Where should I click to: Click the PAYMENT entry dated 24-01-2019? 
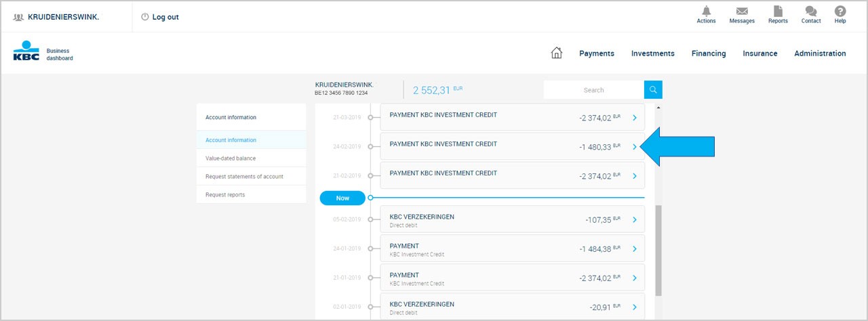click(512, 249)
